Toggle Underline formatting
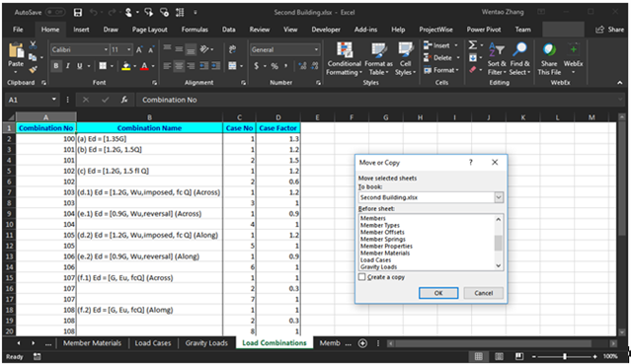The height and width of the screenshot is (364, 631). point(79,66)
